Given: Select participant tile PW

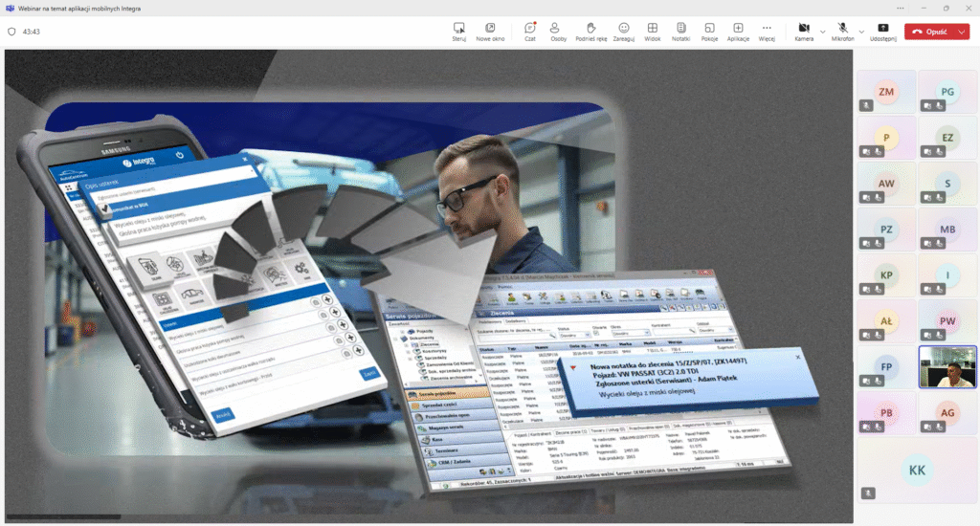Looking at the screenshot, I should pyautogui.click(x=947, y=321).
